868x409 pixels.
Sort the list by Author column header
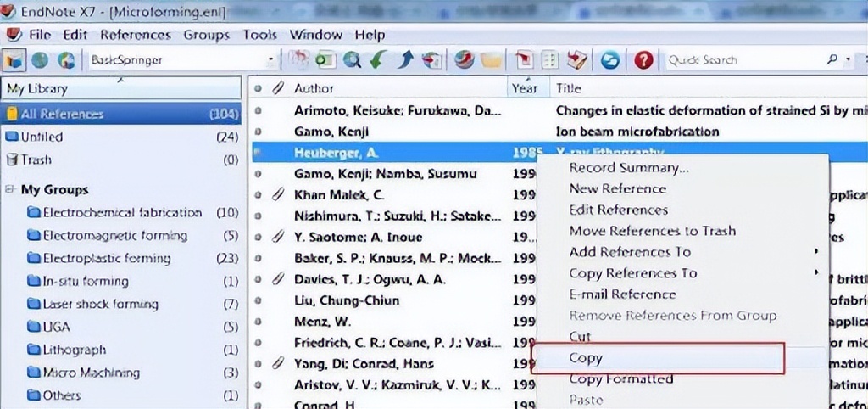click(314, 88)
